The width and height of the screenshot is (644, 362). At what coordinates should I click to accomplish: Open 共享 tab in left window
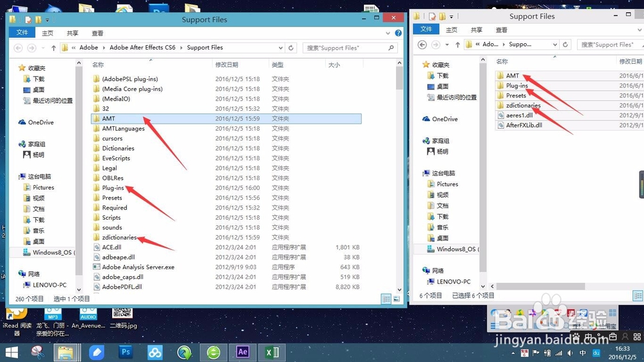pyautogui.click(x=72, y=33)
